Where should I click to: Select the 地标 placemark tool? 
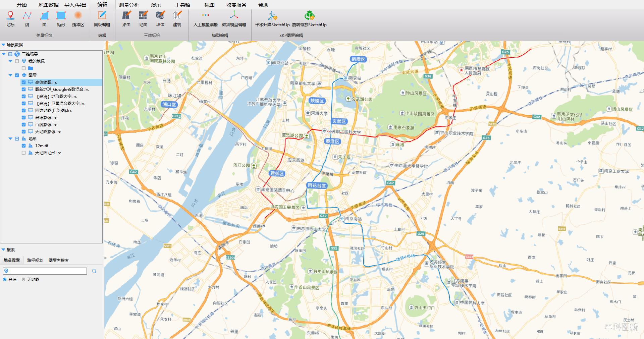pos(10,19)
